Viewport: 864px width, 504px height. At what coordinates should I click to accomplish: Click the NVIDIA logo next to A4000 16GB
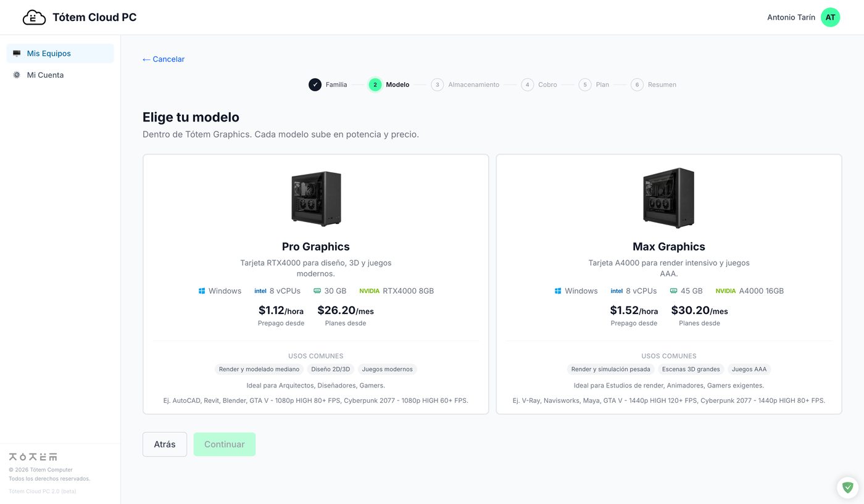pyautogui.click(x=726, y=291)
